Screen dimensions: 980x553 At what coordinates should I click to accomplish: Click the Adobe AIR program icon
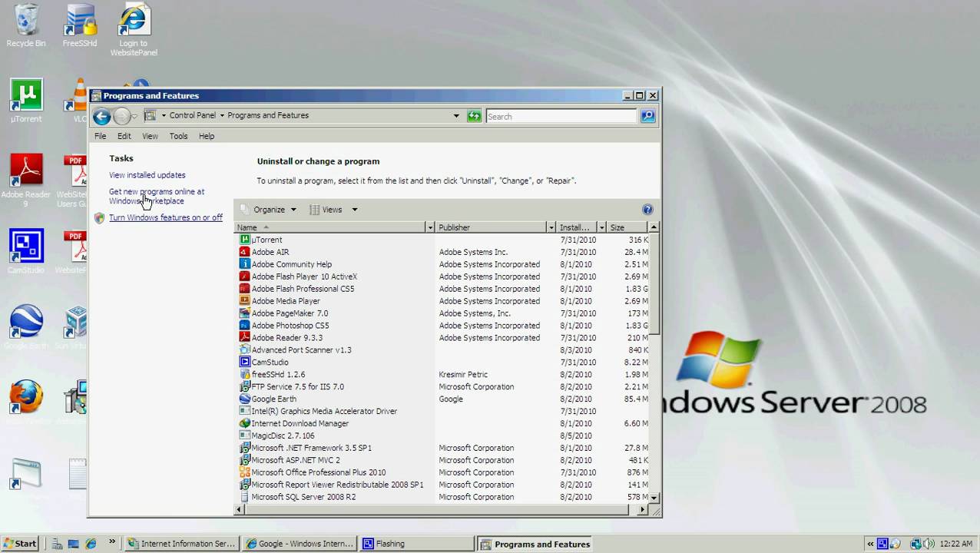[x=245, y=252]
